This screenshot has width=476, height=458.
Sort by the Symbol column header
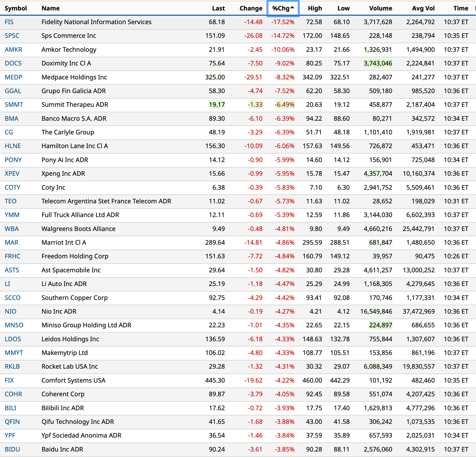pyautogui.click(x=16, y=8)
